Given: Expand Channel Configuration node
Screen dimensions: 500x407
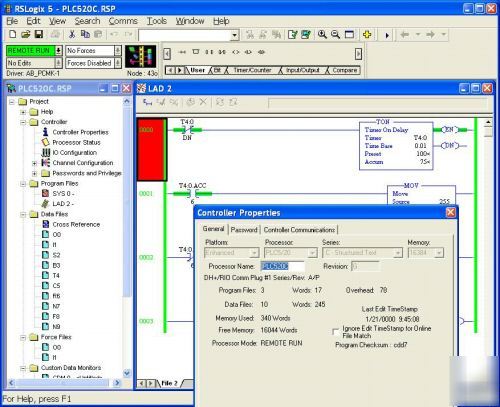Looking at the screenshot, I should pyautogui.click(x=34, y=163).
